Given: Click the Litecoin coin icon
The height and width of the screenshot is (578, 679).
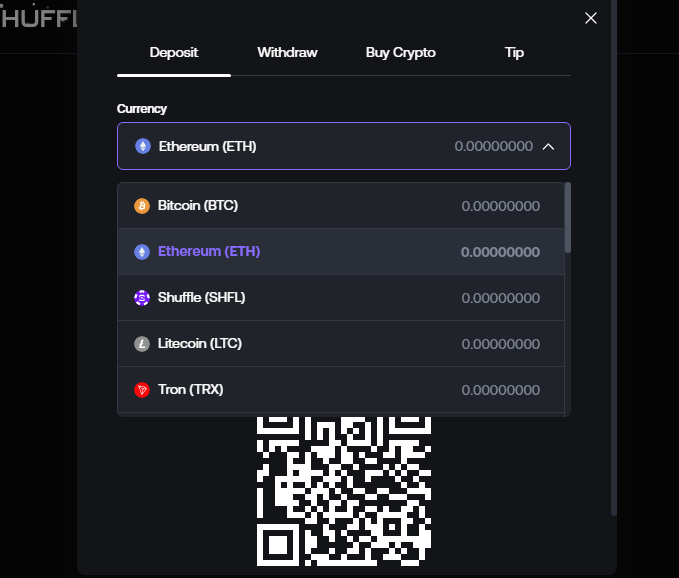Looking at the screenshot, I should 142,344.
